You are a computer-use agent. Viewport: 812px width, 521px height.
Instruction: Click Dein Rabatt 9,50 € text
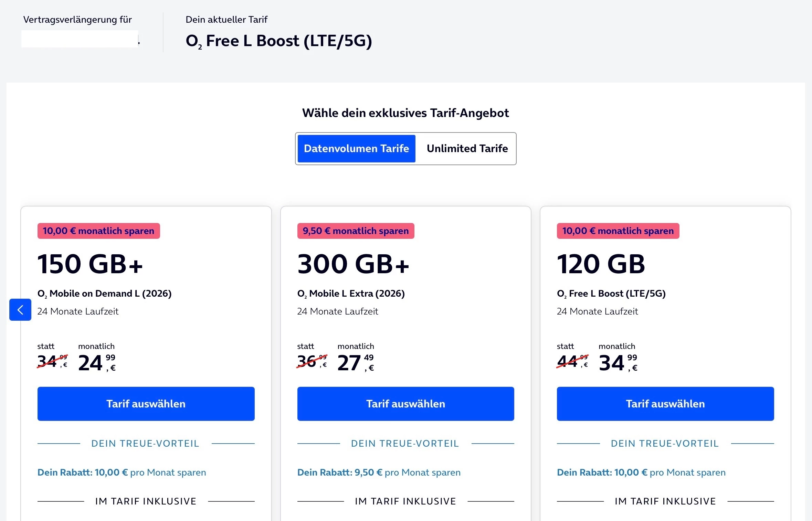(379, 472)
